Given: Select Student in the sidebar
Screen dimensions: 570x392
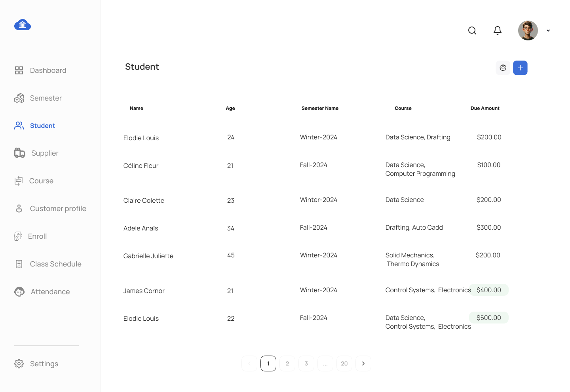Looking at the screenshot, I should (x=43, y=126).
